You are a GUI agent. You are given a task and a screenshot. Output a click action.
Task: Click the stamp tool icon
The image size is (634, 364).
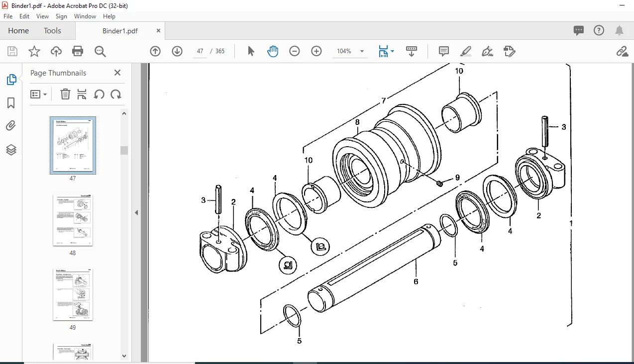point(509,51)
